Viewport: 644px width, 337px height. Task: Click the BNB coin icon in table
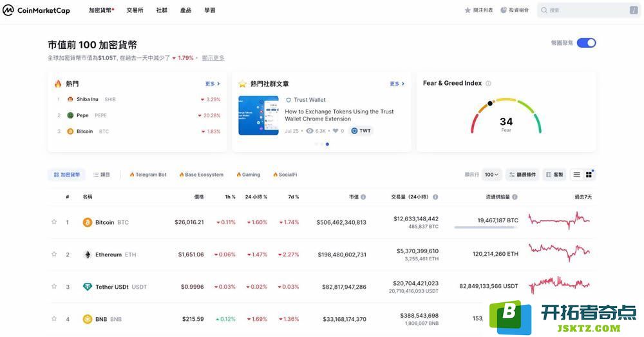click(88, 319)
